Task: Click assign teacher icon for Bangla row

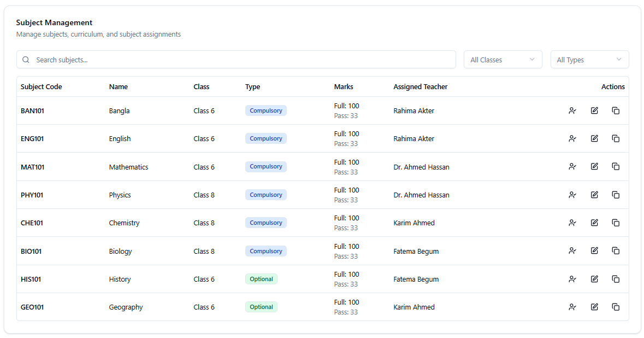Action: (x=572, y=110)
